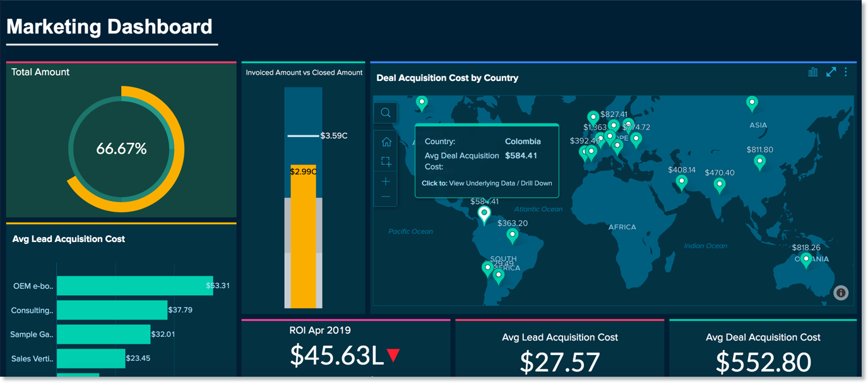This screenshot has width=868, height=383.
Task: Click the Oceania marker showing $818.26
Action: click(806, 258)
